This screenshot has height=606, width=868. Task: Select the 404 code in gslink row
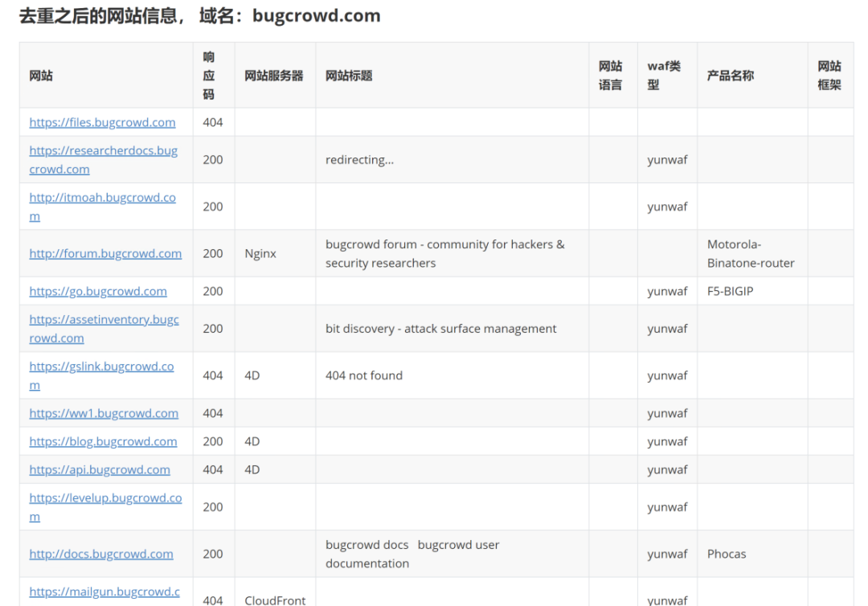[x=213, y=376]
